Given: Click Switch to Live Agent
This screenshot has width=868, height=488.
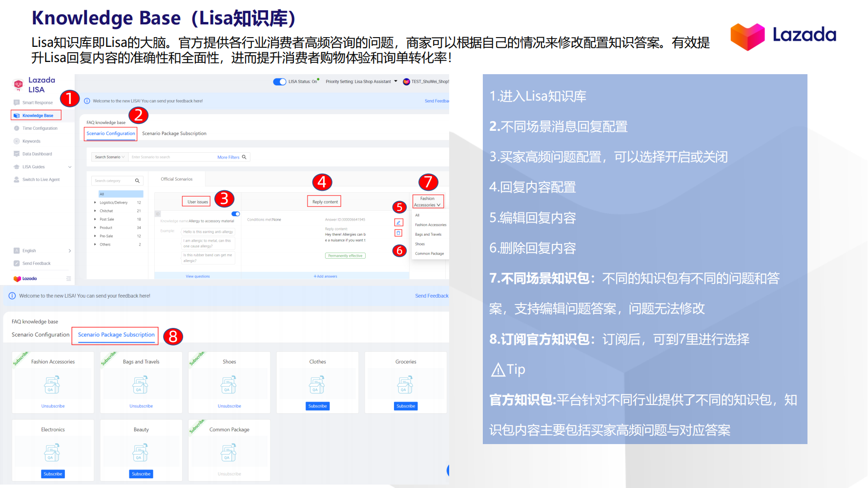Looking at the screenshot, I should (40, 179).
